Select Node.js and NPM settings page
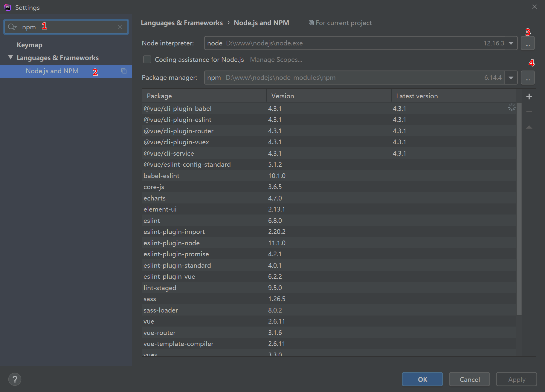This screenshot has width=545, height=392. pyautogui.click(x=66, y=71)
